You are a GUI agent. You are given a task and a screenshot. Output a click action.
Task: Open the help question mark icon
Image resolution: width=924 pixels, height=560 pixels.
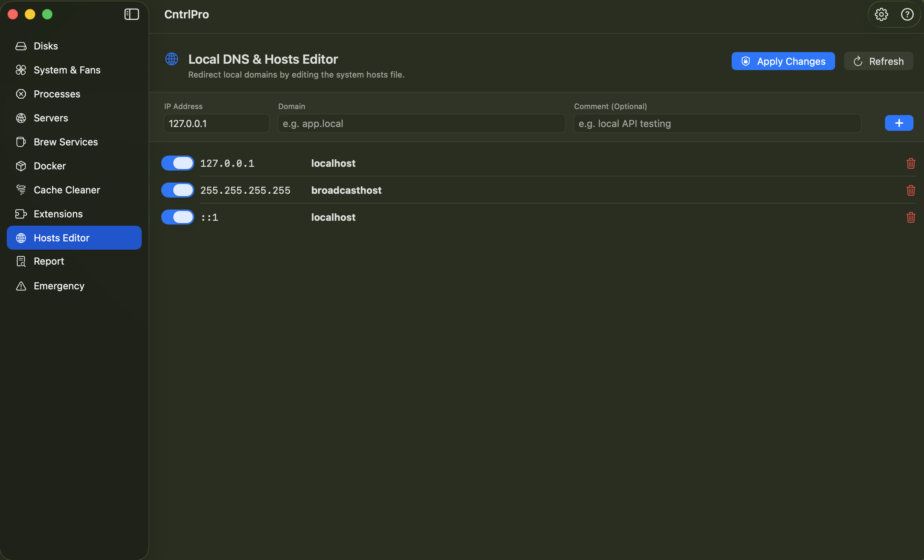coord(907,14)
